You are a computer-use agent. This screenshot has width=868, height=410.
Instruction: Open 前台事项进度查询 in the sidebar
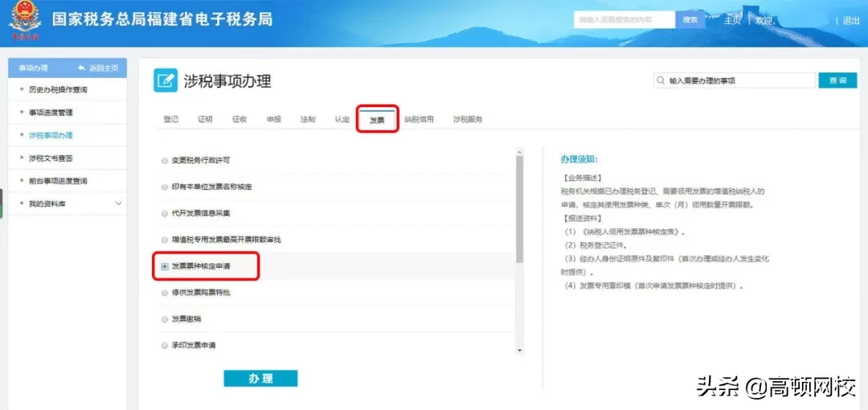[58, 181]
